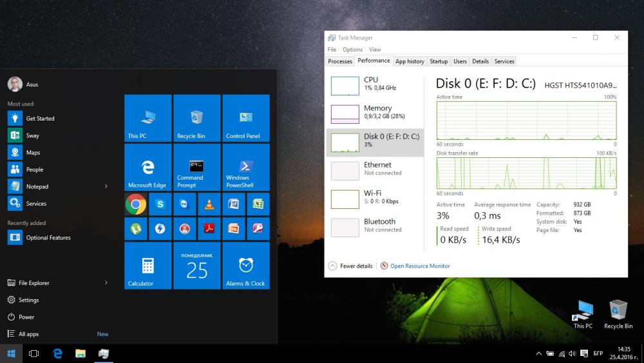Select the Wi-Fi performance entry

pos(375,199)
